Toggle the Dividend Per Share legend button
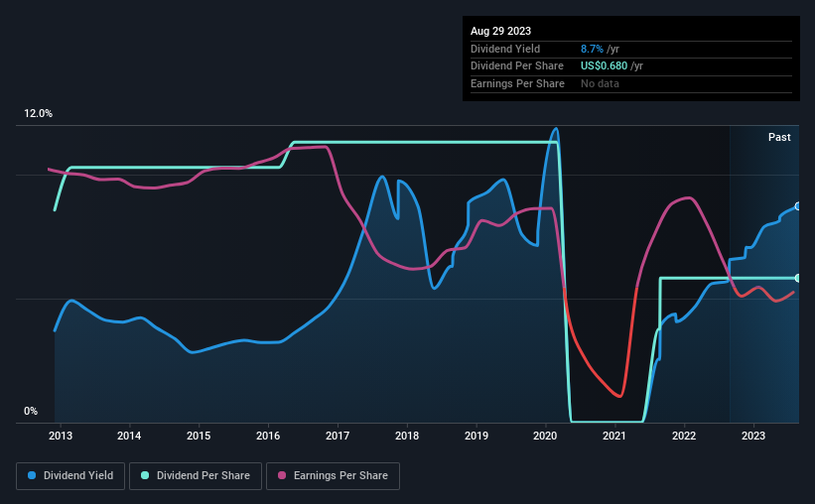815x504 pixels. pyautogui.click(x=196, y=476)
